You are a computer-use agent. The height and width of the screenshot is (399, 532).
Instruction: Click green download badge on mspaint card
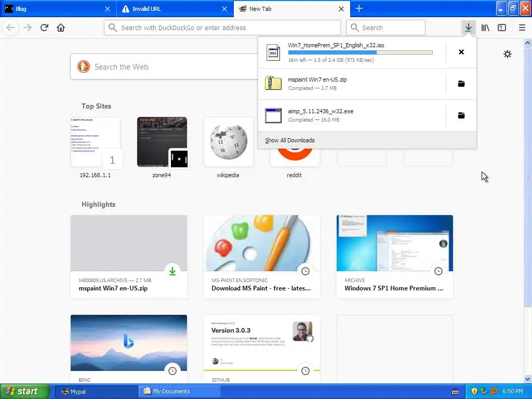click(x=172, y=271)
